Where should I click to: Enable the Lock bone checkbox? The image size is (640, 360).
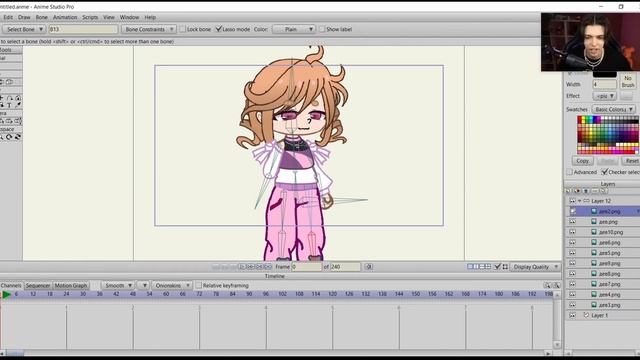[182, 29]
